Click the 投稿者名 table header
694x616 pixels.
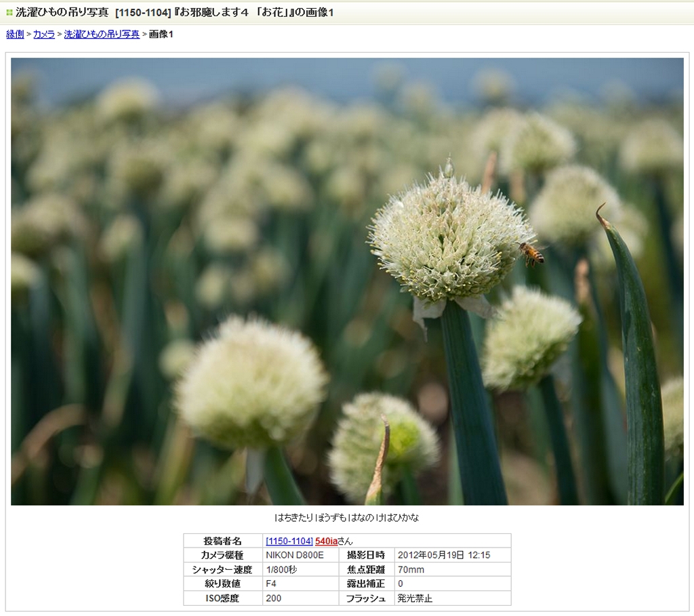222,541
